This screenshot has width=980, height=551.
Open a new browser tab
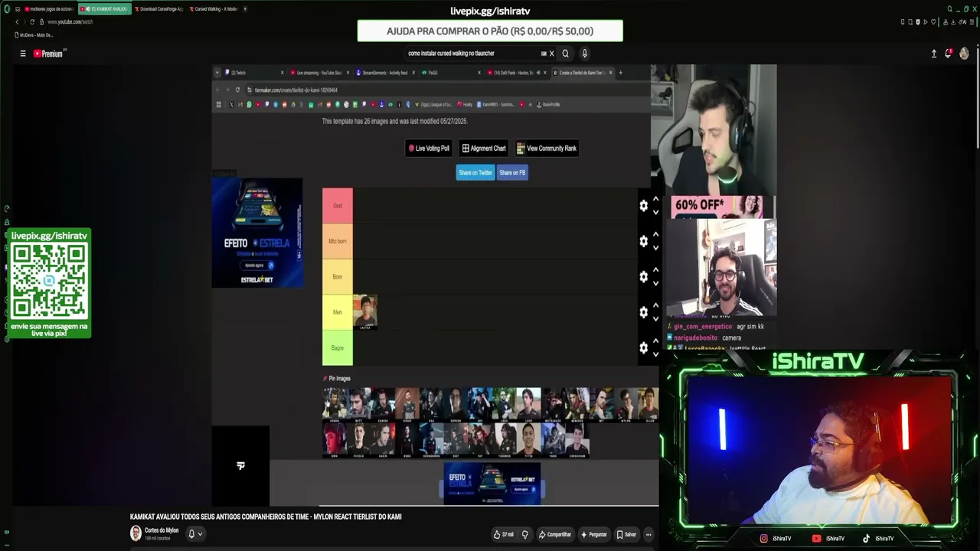point(245,9)
